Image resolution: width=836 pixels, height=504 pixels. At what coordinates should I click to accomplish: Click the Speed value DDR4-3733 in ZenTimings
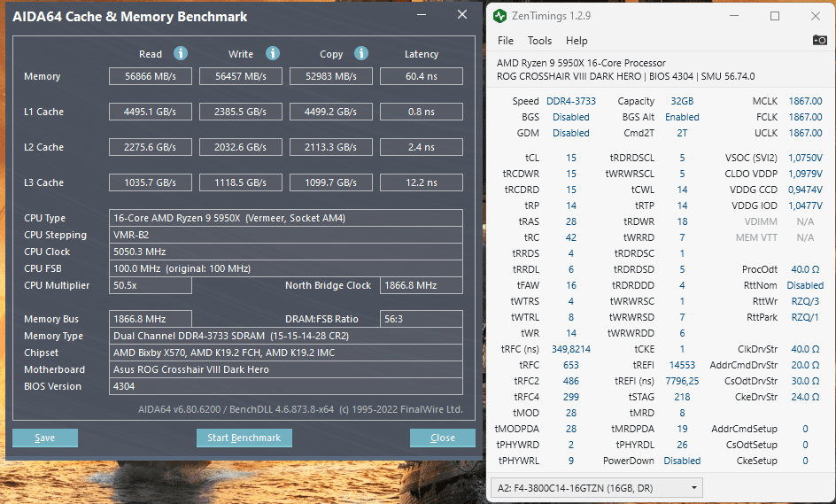pos(571,101)
